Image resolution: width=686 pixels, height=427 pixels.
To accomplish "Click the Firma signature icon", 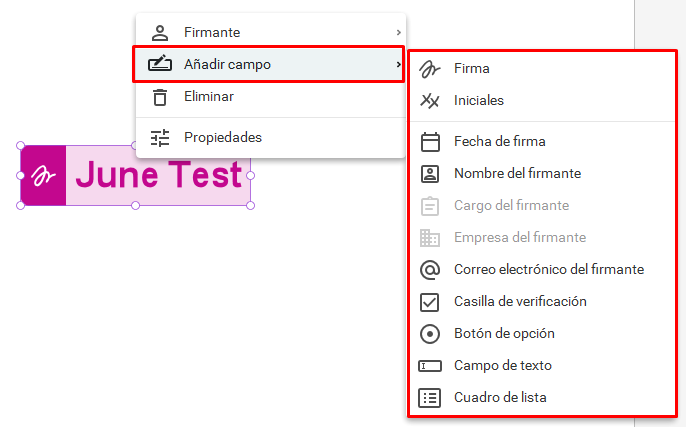I will point(430,69).
